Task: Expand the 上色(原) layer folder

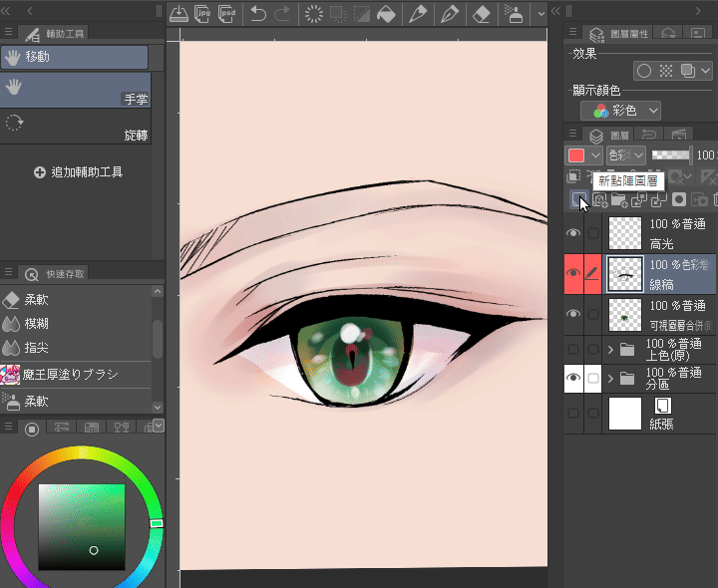Action: [610, 350]
